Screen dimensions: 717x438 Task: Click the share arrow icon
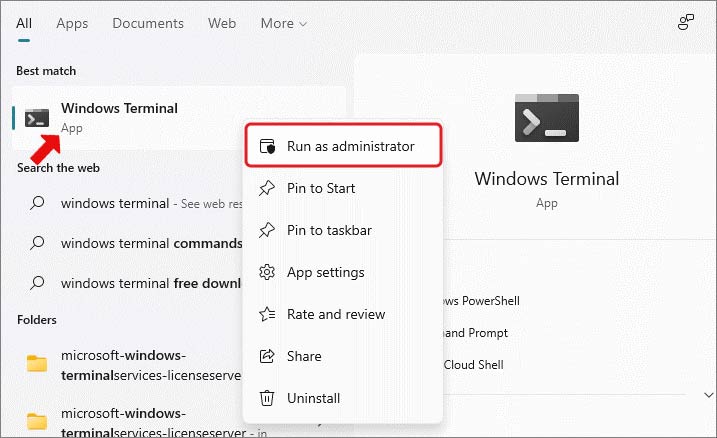point(267,356)
